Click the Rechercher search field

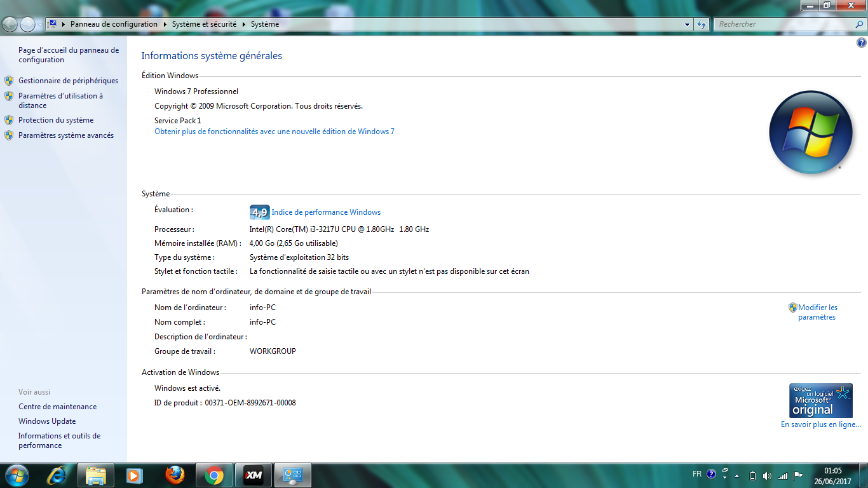point(783,24)
